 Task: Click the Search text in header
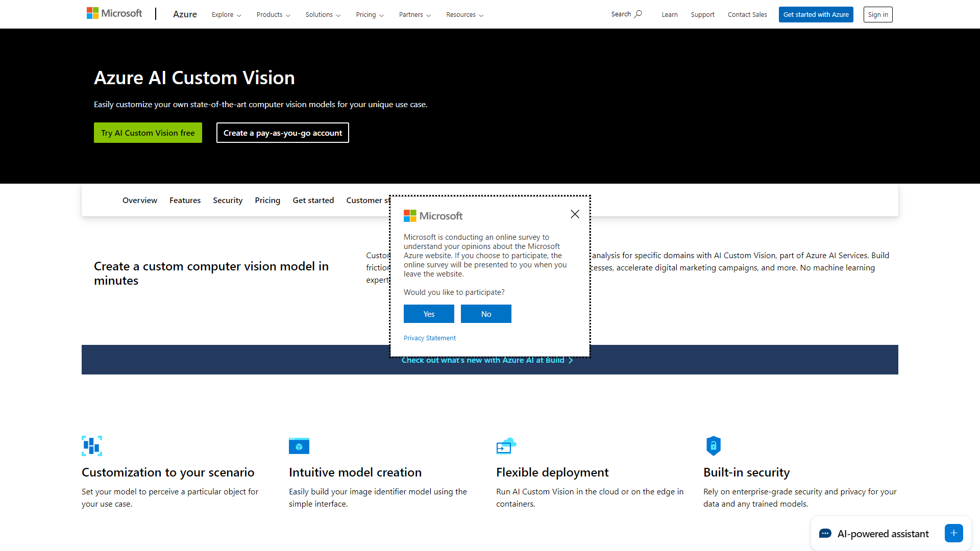(x=621, y=14)
